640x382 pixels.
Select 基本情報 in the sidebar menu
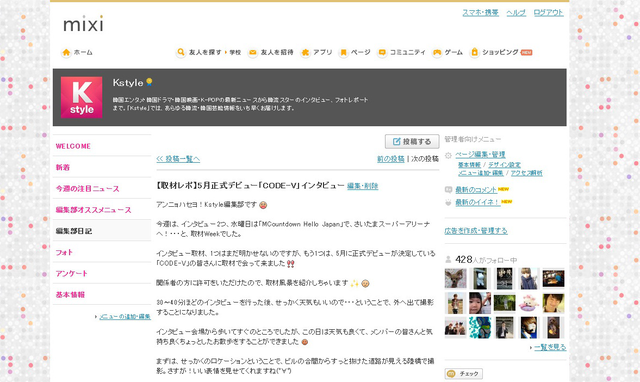(102, 294)
